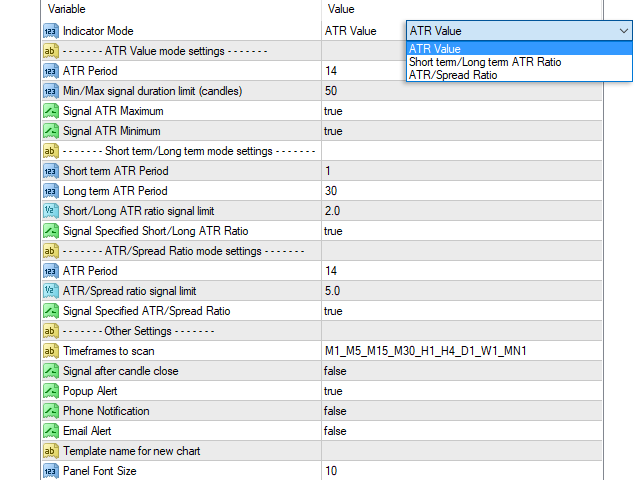Click the icon next to Panel Font Size
The image size is (640, 480).
(x=51, y=471)
